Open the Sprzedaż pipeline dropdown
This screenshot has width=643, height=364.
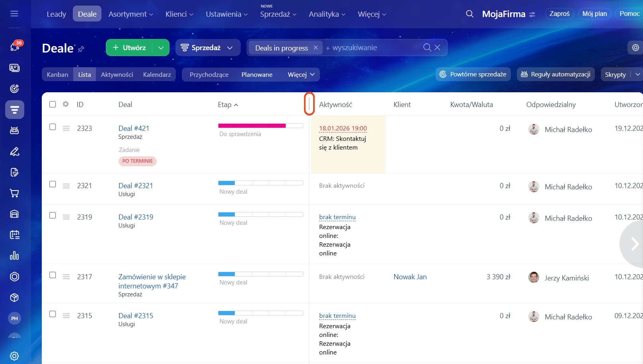click(x=207, y=48)
